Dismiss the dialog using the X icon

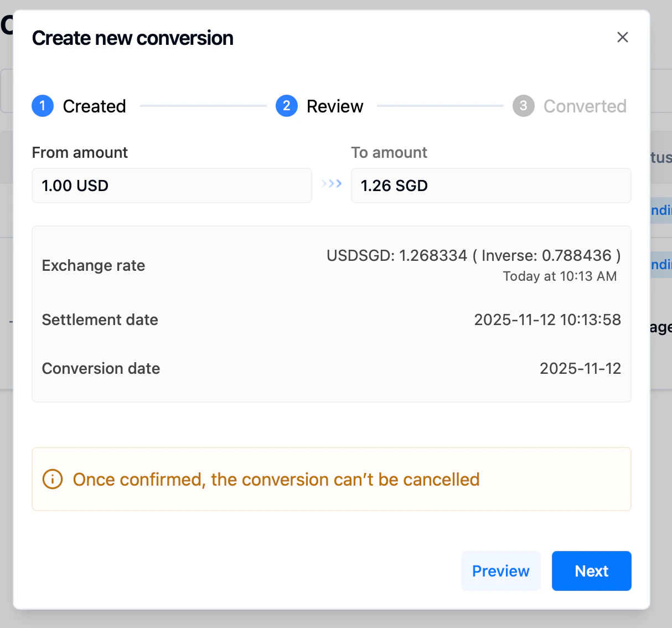tap(623, 37)
